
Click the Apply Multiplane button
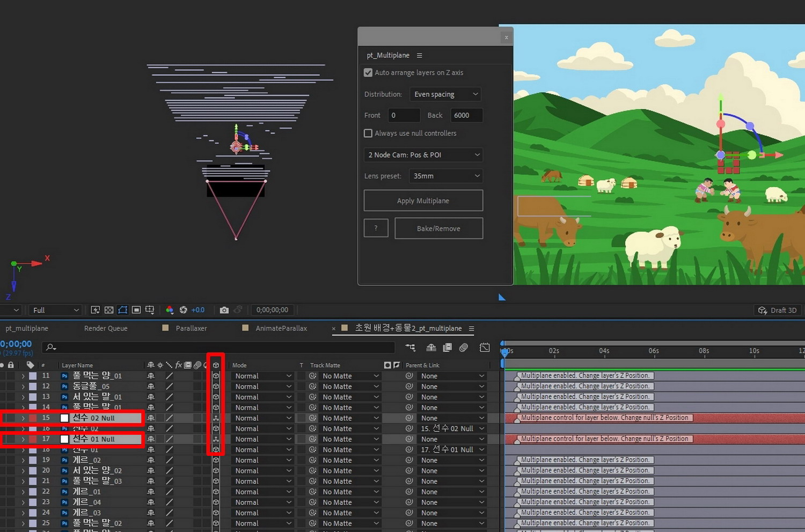pyautogui.click(x=423, y=201)
